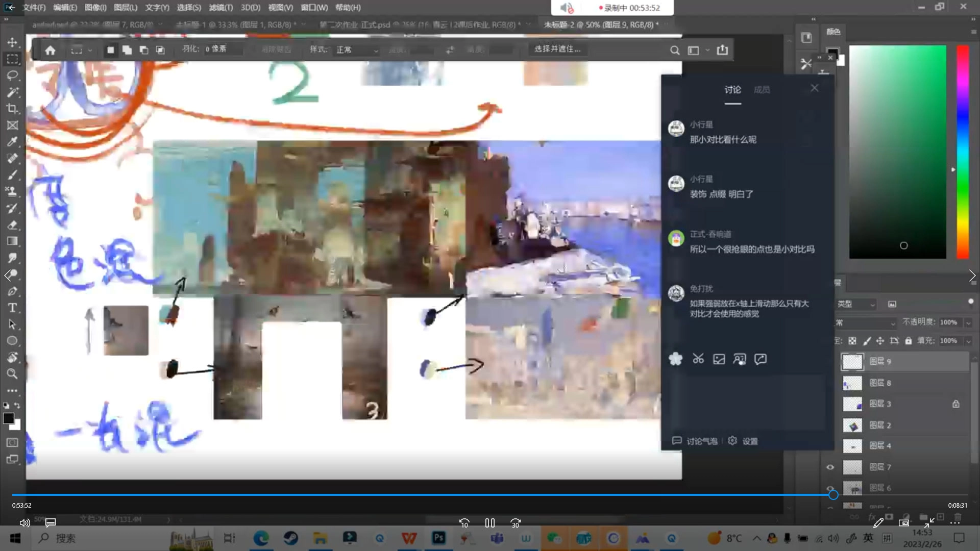Select the Brush tool
Screen dimensions: 980x551
tap(12, 175)
